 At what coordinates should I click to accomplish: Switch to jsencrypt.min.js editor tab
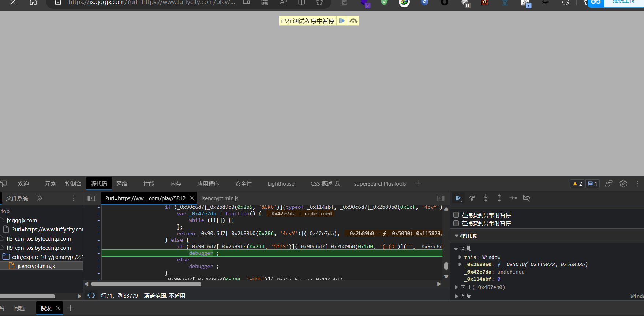220,198
